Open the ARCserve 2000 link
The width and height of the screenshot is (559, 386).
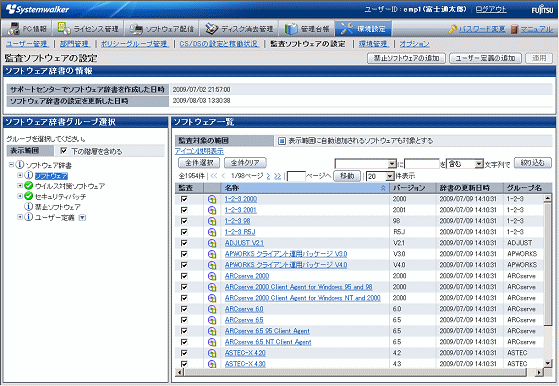tap(247, 276)
